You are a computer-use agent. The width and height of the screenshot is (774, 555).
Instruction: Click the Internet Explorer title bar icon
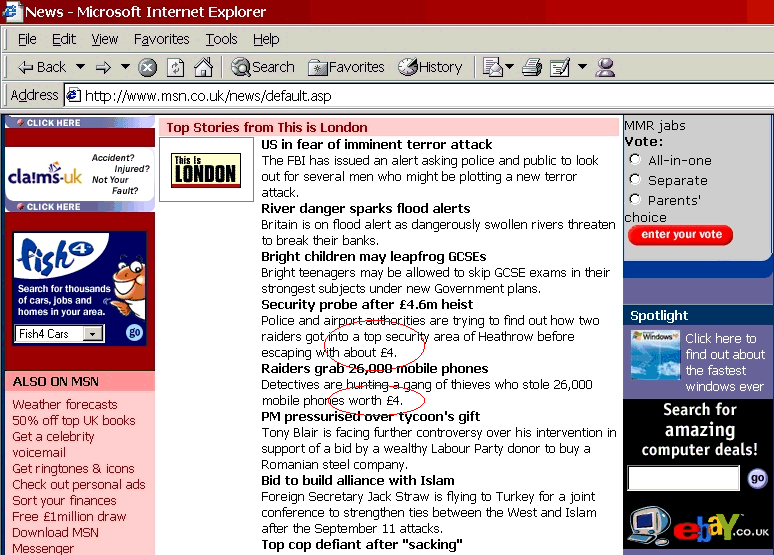11,11
